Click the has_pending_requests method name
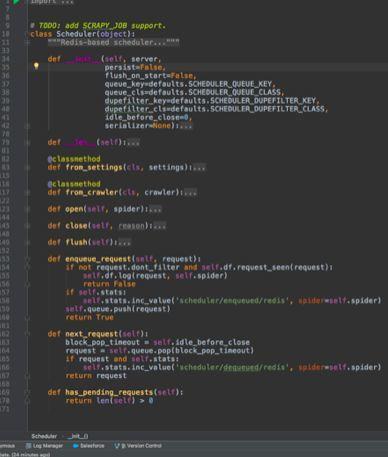The width and height of the screenshot is (388, 457). [109, 392]
